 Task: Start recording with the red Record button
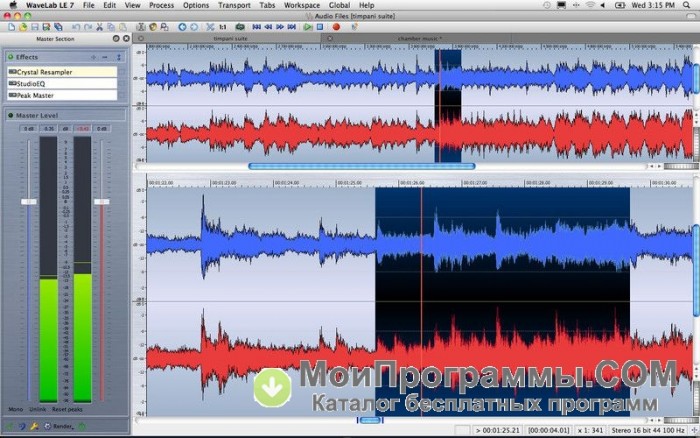pos(336,27)
